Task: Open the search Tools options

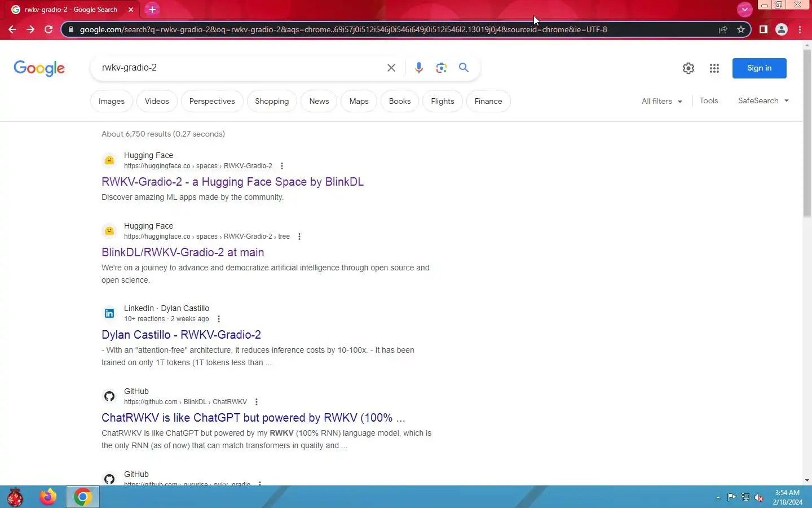Action: tap(709, 100)
